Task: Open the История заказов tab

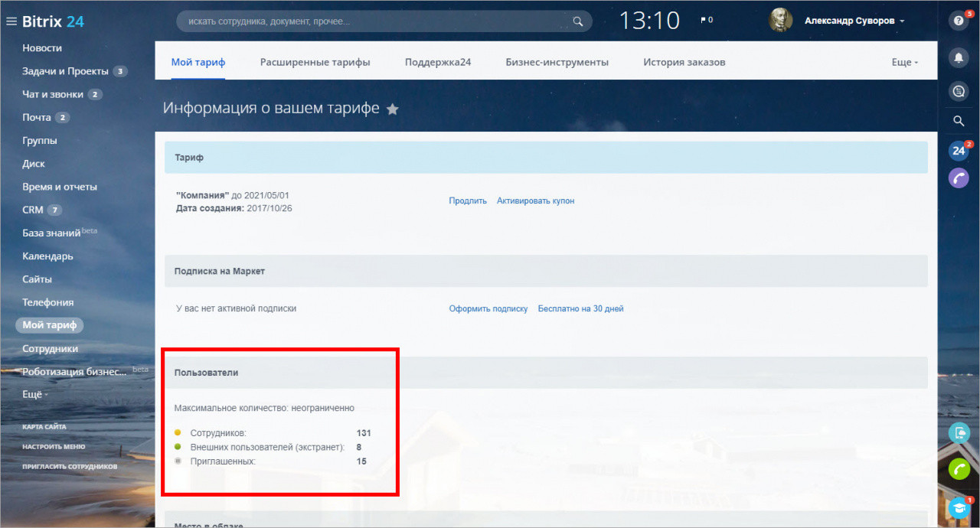Action: [x=684, y=62]
